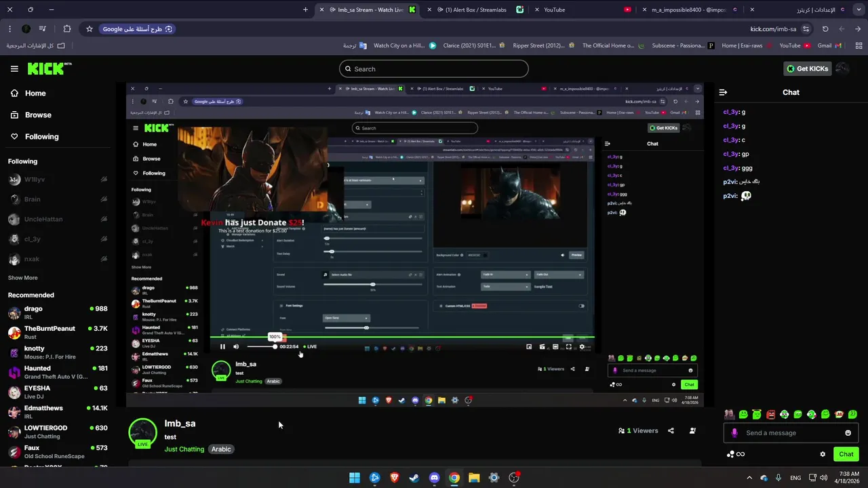Click the Get KICKs button
Screen dimensions: 868x488
[808, 68]
